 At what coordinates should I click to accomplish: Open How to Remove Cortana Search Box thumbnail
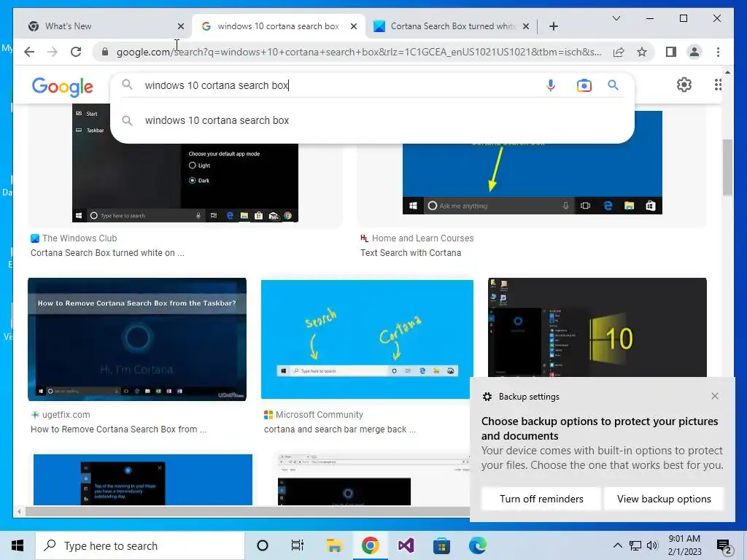point(137,339)
